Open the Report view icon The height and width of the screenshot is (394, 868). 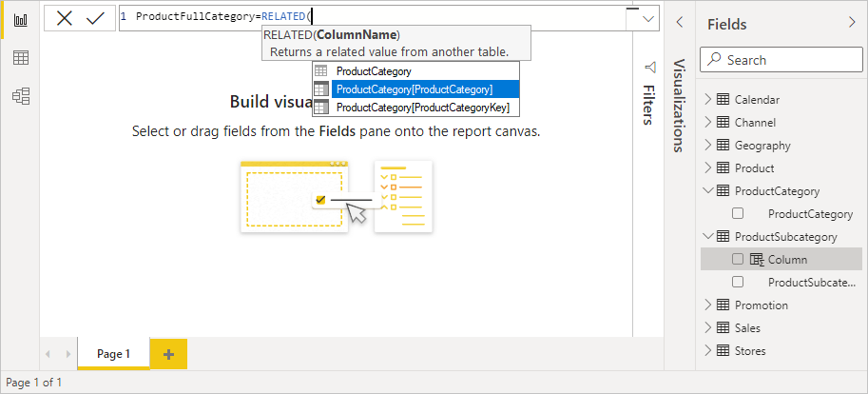[20, 21]
